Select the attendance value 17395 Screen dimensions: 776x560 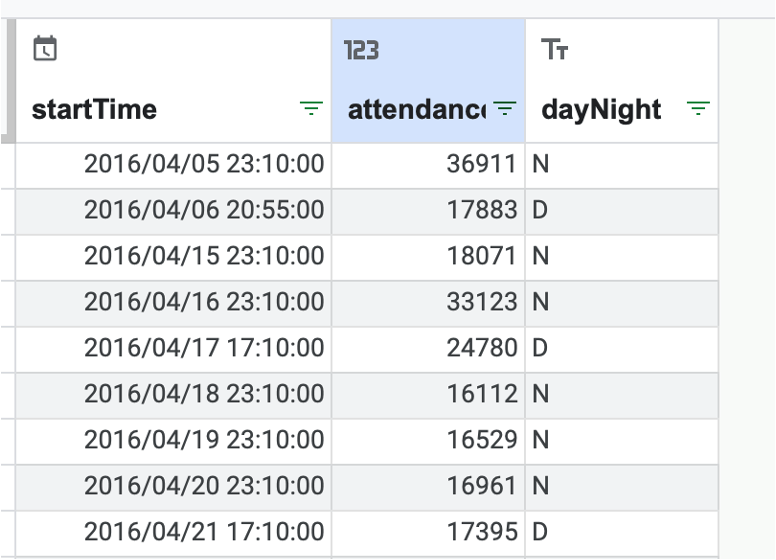tap(429, 534)
